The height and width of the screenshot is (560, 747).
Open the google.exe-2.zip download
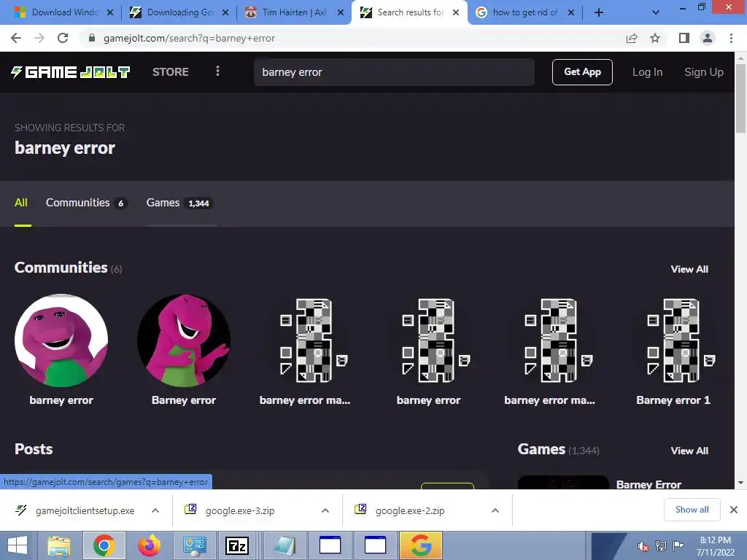[x=399, y=510]
